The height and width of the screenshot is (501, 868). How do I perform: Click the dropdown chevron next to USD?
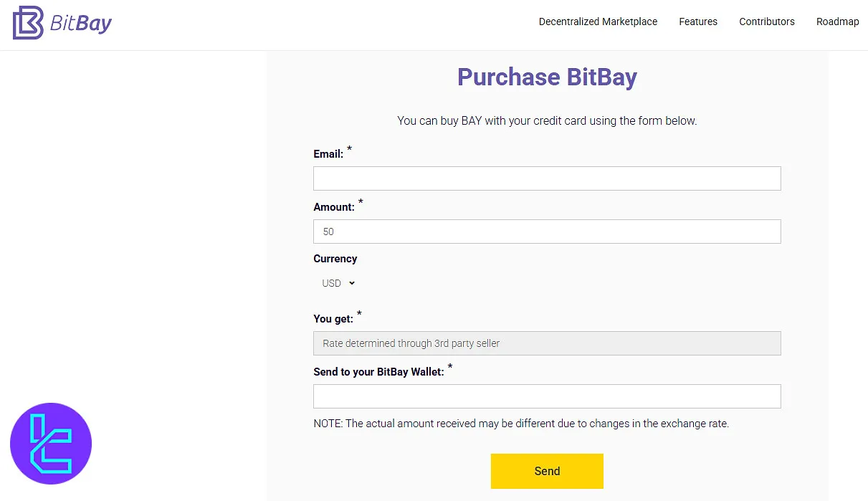click(x=352, y=282)
